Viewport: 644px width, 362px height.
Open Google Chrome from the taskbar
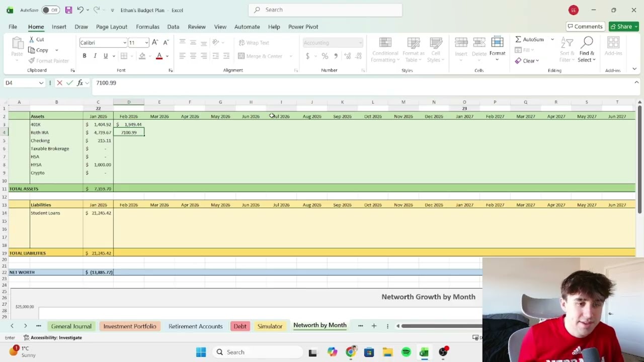pos(350,352)
